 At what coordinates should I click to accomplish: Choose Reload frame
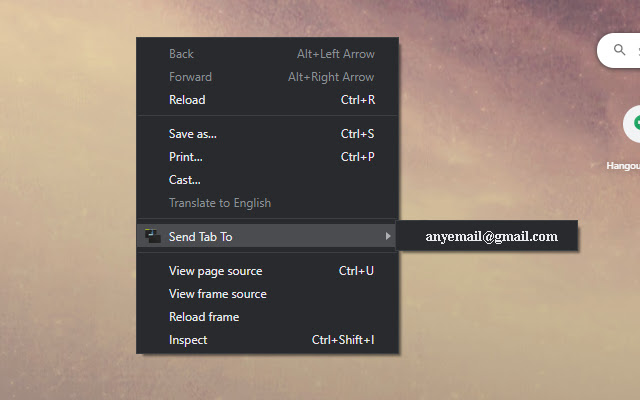[204, 317]
